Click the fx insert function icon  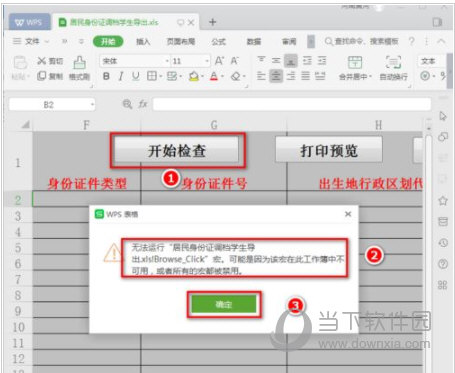[143, 104]
